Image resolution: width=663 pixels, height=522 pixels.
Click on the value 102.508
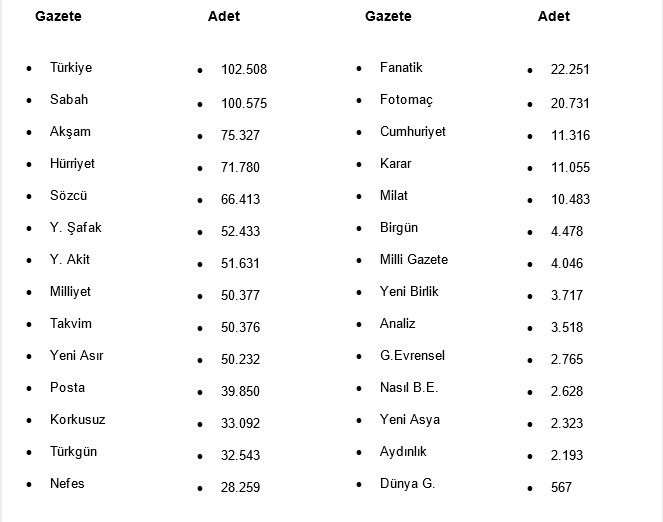(x=244, y=70)
